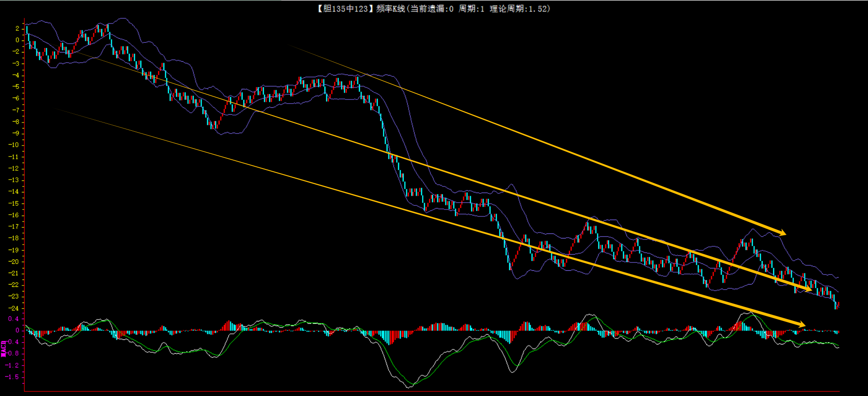Click the -17 price axis label
This screenshot has width=868, height=396.
click(14, 227)
